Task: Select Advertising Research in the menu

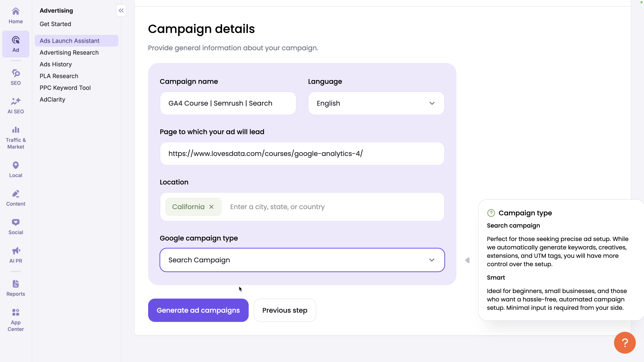Action: coord(69,52)
